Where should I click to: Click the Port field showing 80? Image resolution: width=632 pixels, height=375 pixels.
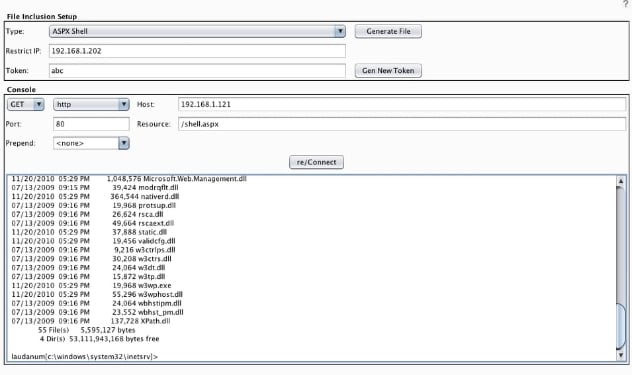pos(91,124)
